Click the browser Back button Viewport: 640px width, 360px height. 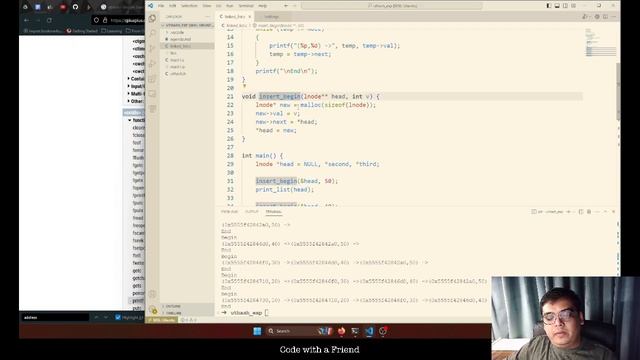[x=27, y=20]
